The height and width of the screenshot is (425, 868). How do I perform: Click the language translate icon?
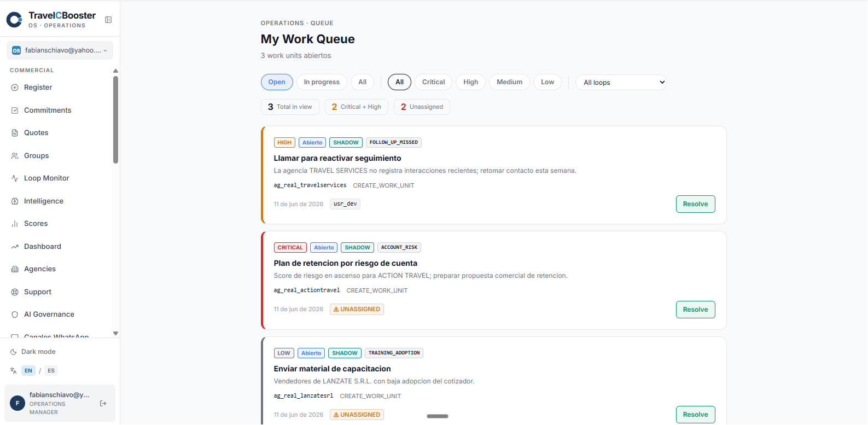14,371
